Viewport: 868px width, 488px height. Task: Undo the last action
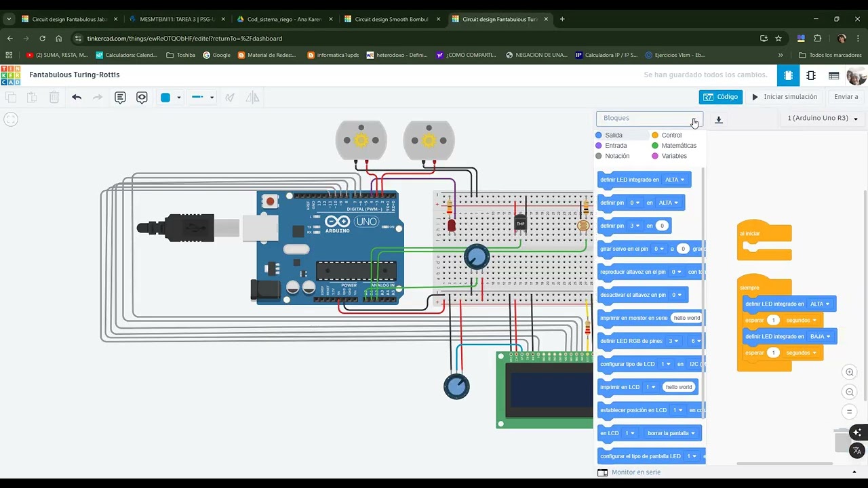point(77,98)
